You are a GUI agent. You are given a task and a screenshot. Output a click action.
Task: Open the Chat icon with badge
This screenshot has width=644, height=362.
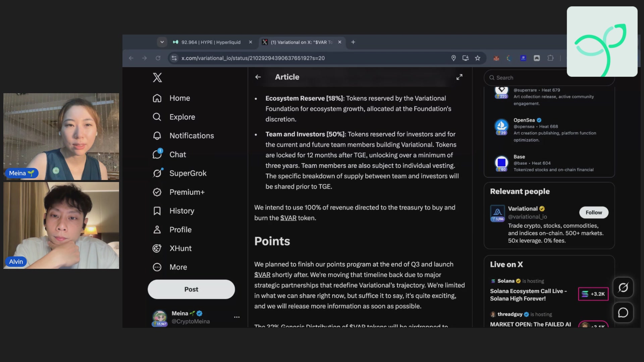click(x=157, y=154)
